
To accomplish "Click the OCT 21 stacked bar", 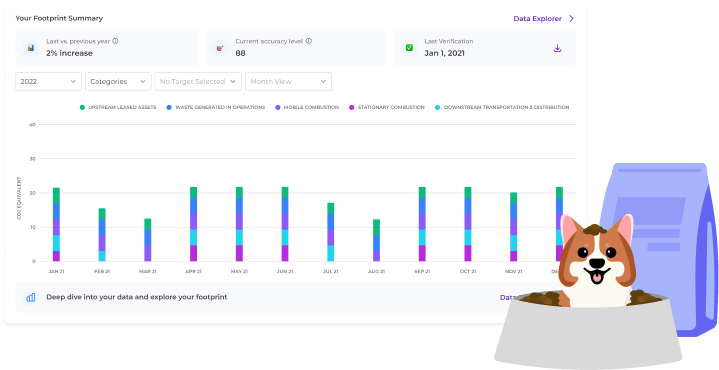I will pyautogui.click(x=468, y=224).
